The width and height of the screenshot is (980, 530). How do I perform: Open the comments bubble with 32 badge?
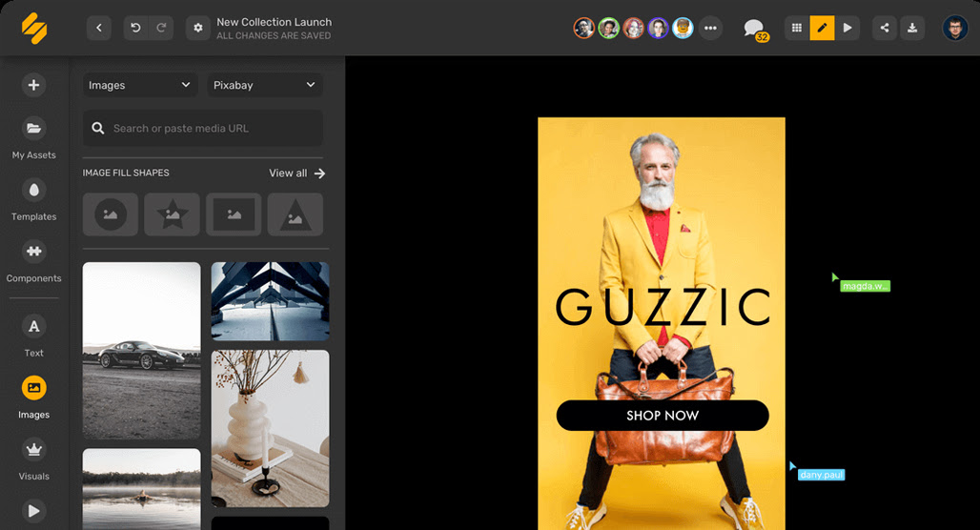[x=755, y=29]
